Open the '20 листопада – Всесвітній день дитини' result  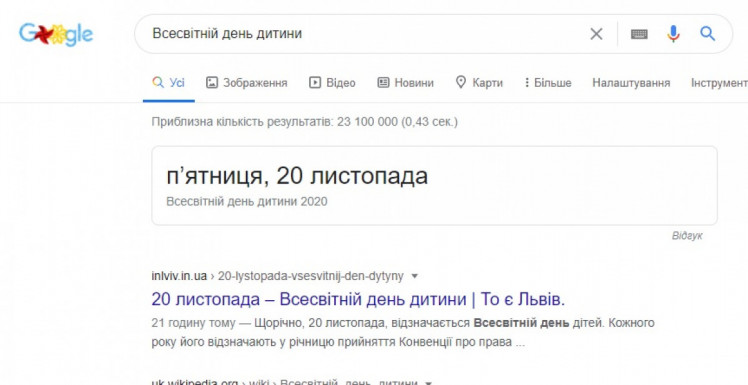pyautogui.click(x=358, y=300)
